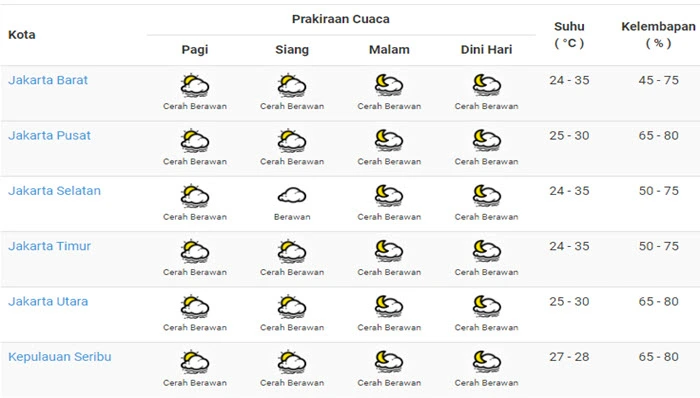Click Kepulauan Seribu Dini Hari icon

tap(487, 362)
